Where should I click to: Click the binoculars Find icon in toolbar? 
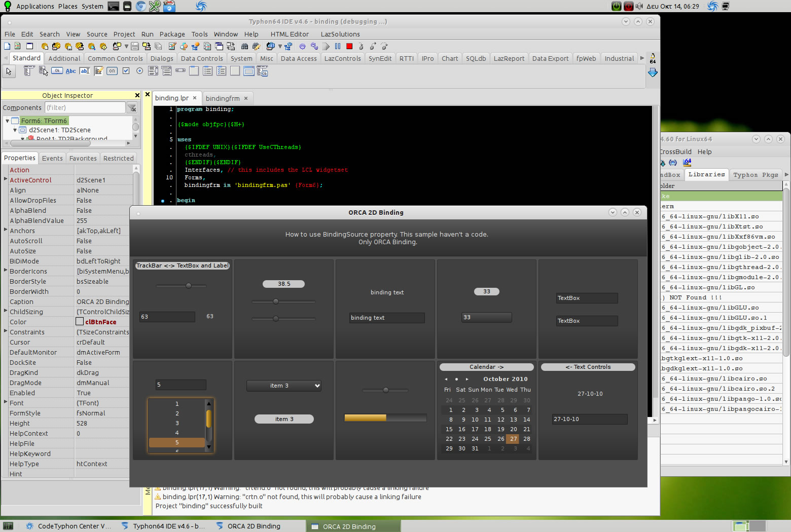[244, 46]
